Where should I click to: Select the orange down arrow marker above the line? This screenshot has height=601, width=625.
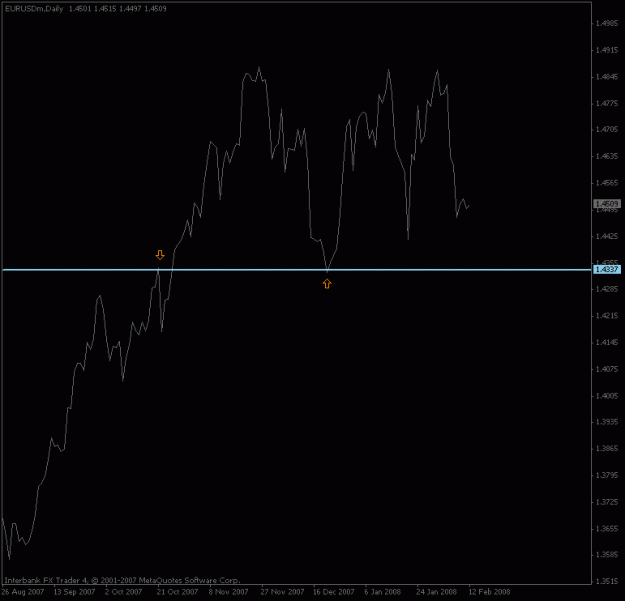coord(160,255)
